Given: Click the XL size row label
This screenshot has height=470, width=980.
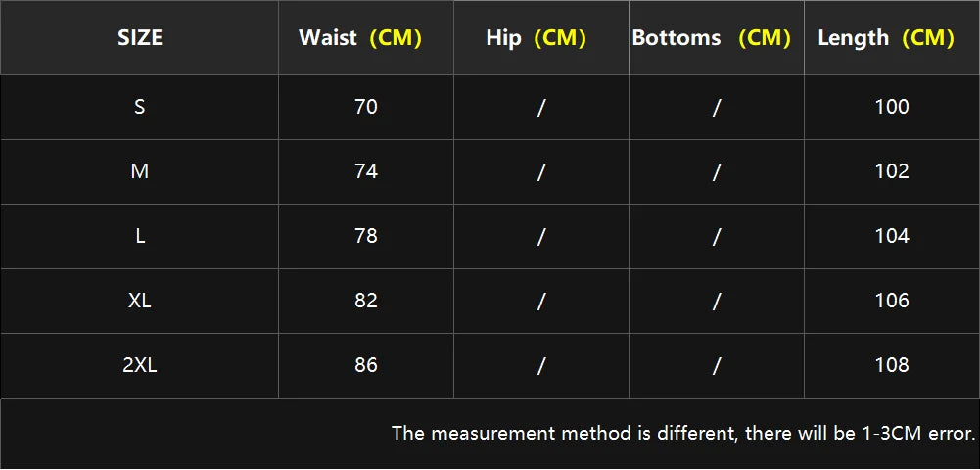Looking at the screenshot, I should tap(140, 301).
